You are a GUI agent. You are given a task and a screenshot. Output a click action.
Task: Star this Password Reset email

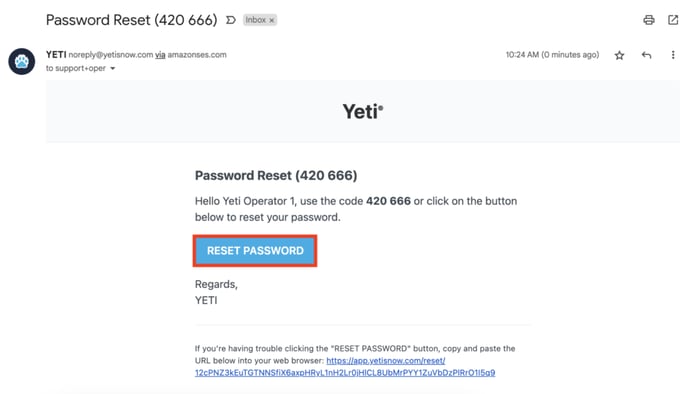619,55
